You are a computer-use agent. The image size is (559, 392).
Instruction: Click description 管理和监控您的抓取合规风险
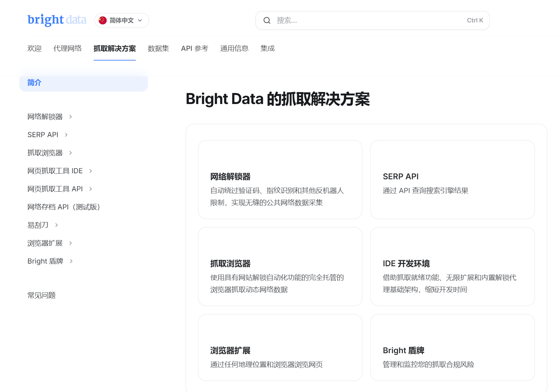tap(429, 365)
